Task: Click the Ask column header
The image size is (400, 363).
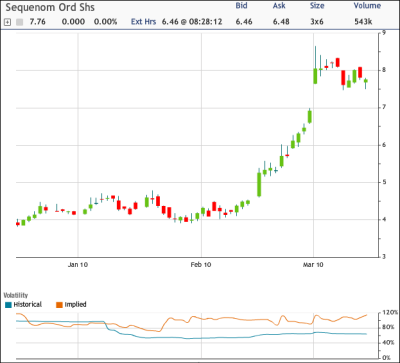Action: [279, 6]
